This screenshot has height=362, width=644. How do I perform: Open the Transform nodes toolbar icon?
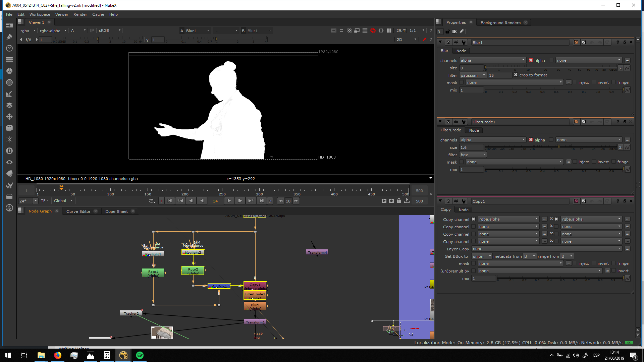click(x=9, y=117)
